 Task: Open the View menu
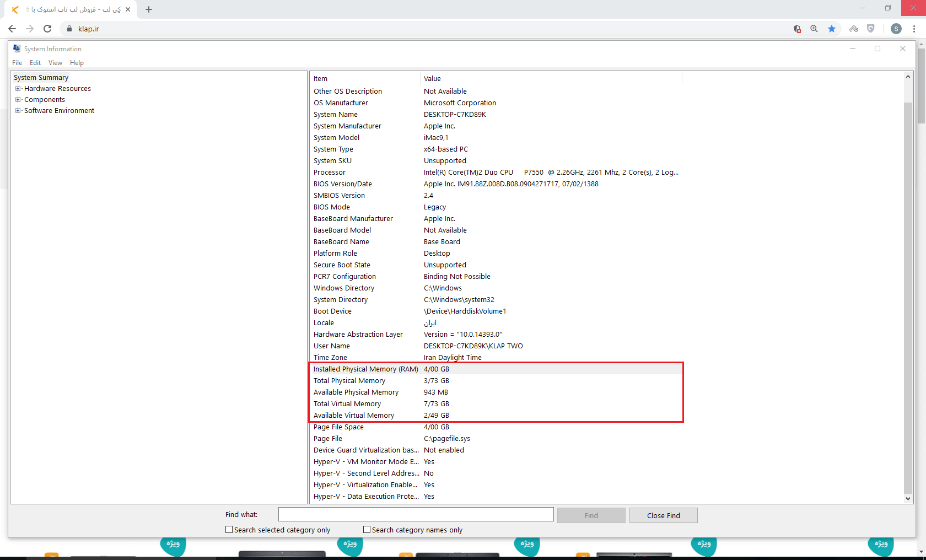pos(55,63)
